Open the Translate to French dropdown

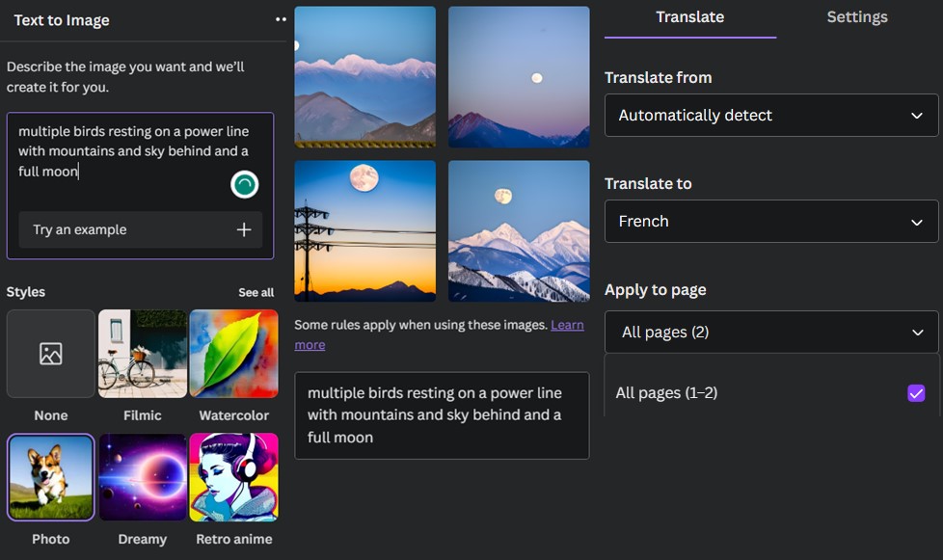point(770,221)
